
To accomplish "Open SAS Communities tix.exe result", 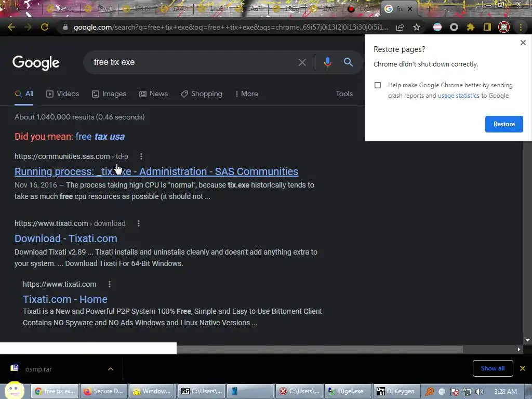I will (x=156, y=171).
